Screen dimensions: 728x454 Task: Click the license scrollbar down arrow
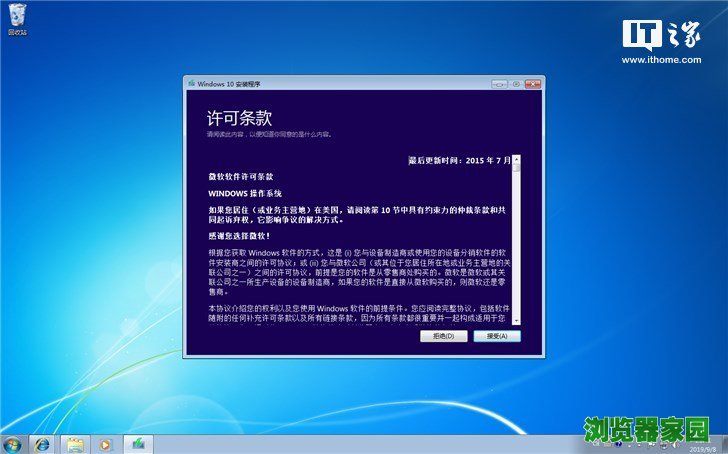(x=516, y=320)
